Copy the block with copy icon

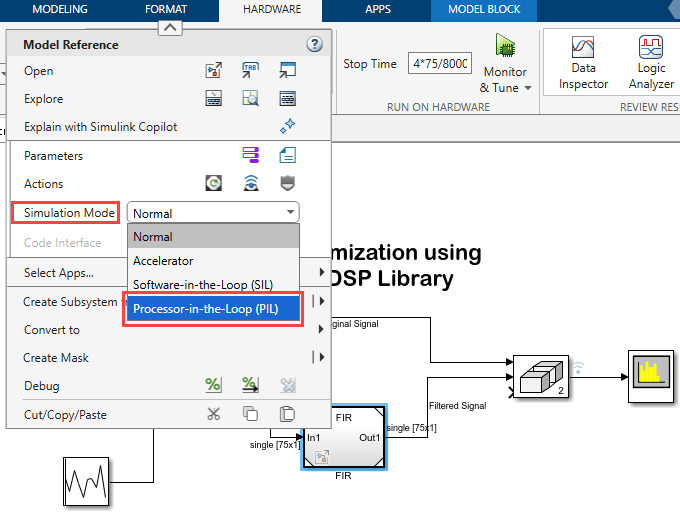251,414
